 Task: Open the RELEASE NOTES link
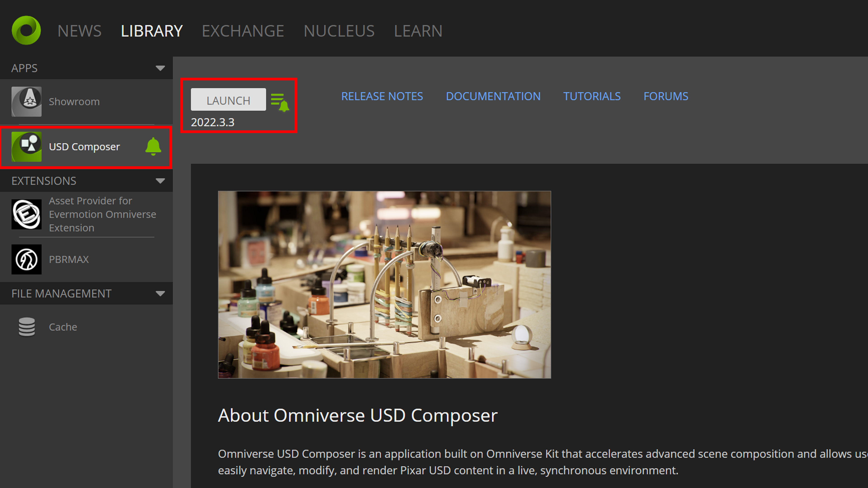coord(382,96)
